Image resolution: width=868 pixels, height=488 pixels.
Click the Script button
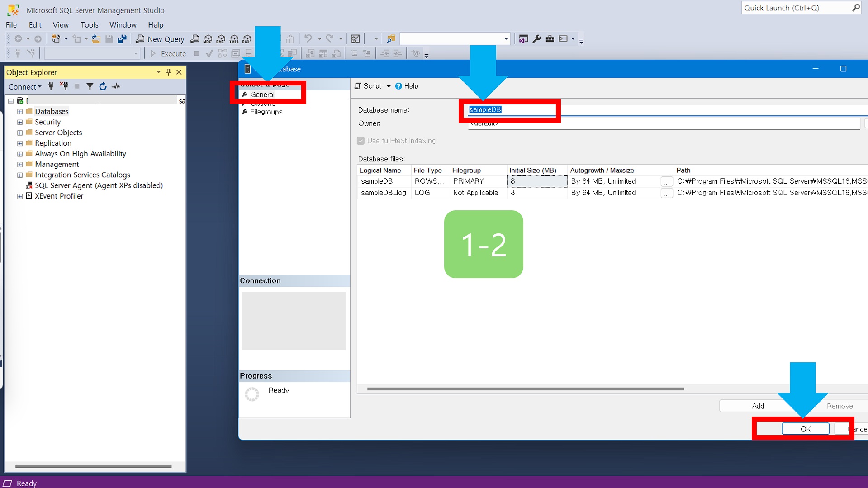click(x=368, y=86)
